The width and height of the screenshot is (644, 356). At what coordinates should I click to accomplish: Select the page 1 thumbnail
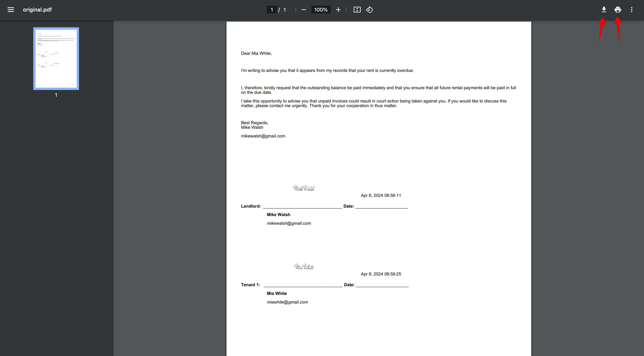pyautogui.click(x=56, y=59)
